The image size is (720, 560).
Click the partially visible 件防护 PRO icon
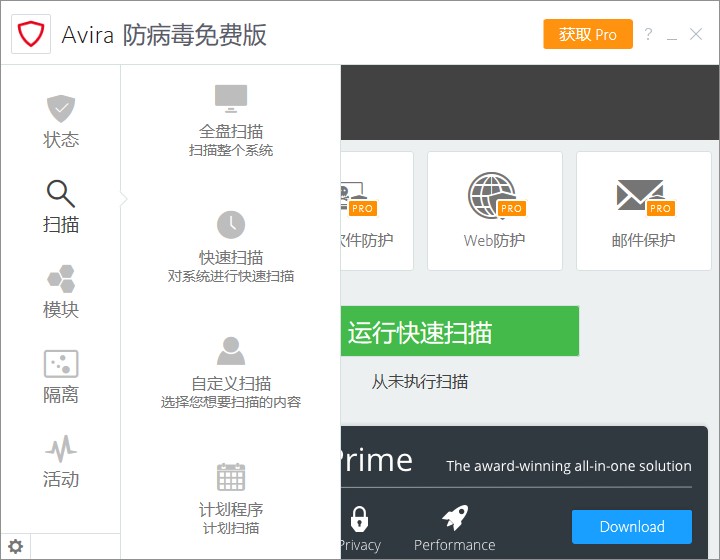(x=358, y=199)
